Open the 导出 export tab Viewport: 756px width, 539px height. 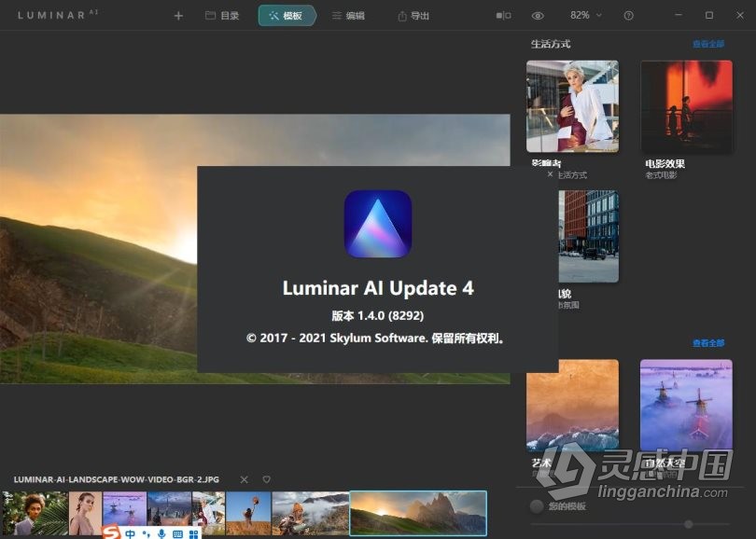tap(413, 16)
